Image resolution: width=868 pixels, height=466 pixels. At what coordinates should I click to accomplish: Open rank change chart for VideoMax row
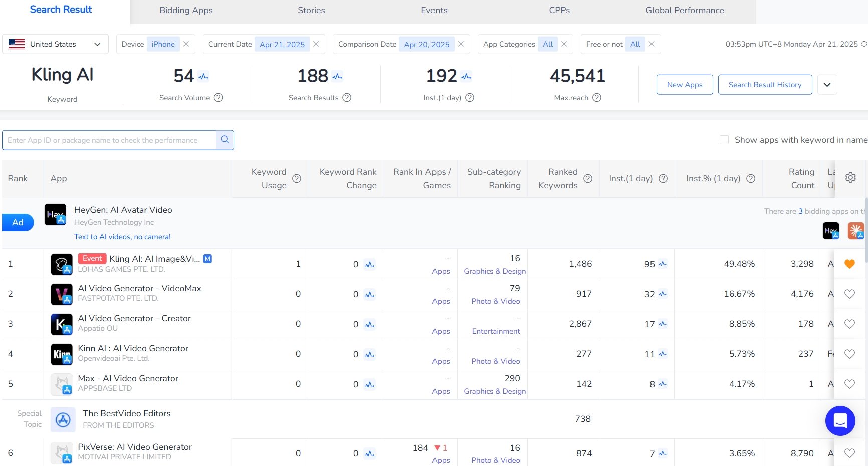coord(370,294)
